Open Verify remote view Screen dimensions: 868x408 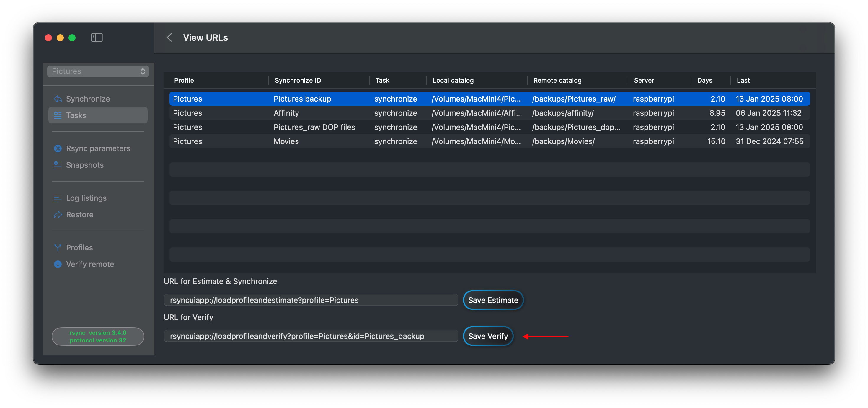click(x=98, y=264)
